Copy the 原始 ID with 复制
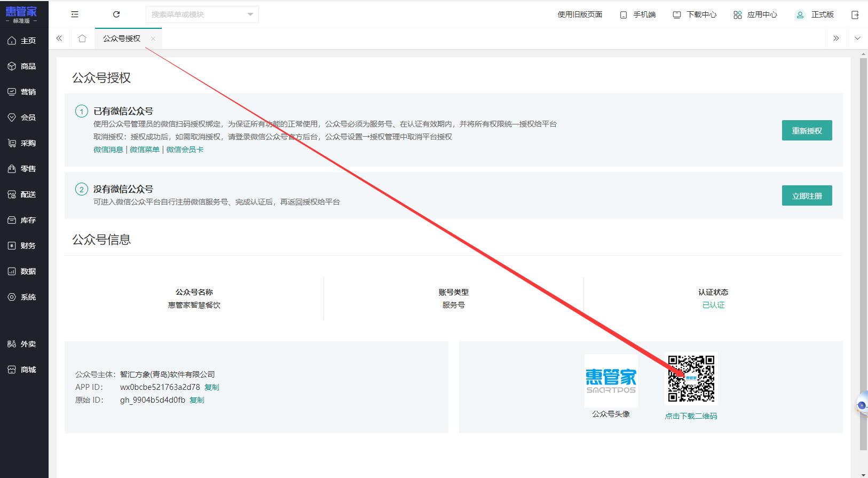This screenshot has width=868, height=478. click(x=197, y=400)
